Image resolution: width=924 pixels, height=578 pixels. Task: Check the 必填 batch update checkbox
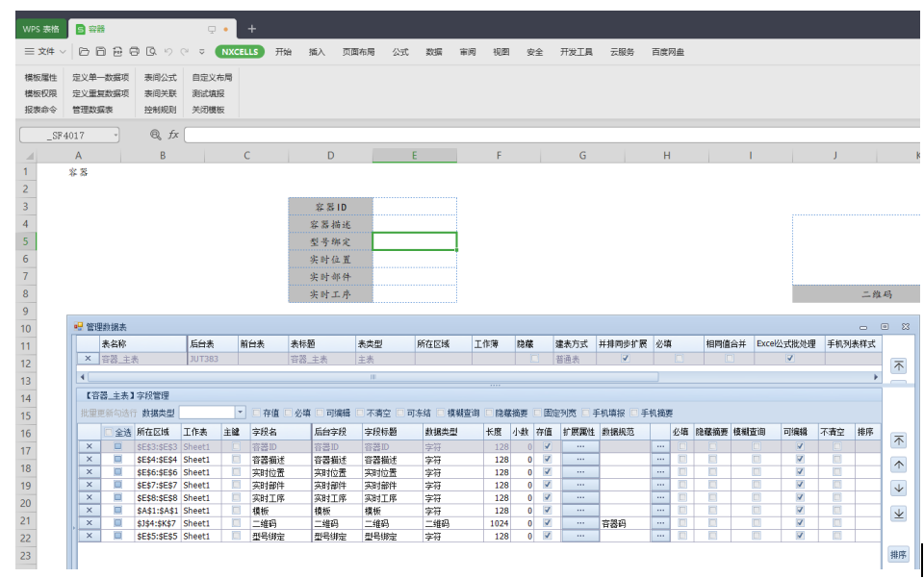(x=289, y=413)
